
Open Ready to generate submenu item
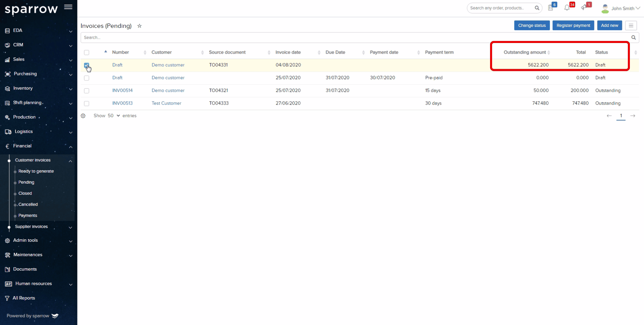pyautogui.click(x=36, y=171)
